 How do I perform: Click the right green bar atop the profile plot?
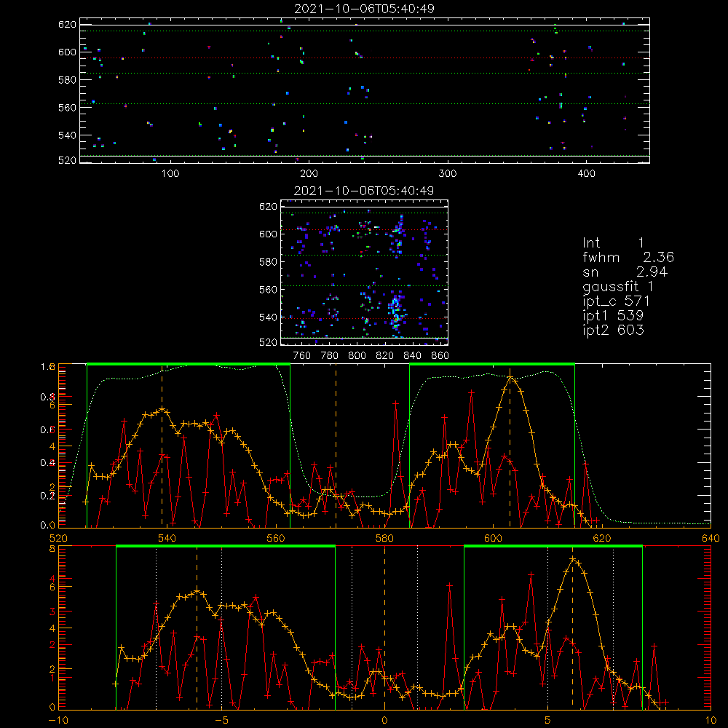pos(492,364)
